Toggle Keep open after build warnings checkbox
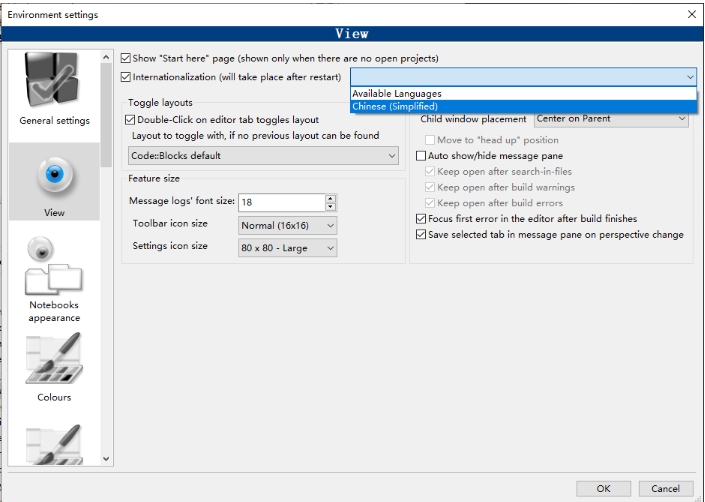 pyautogui.click(x=430, y=187)
